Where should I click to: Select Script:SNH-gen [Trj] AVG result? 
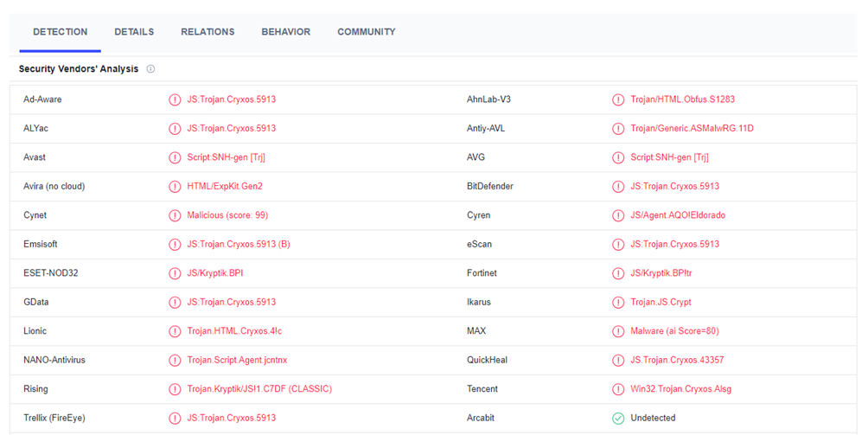[x=669, y=157]
